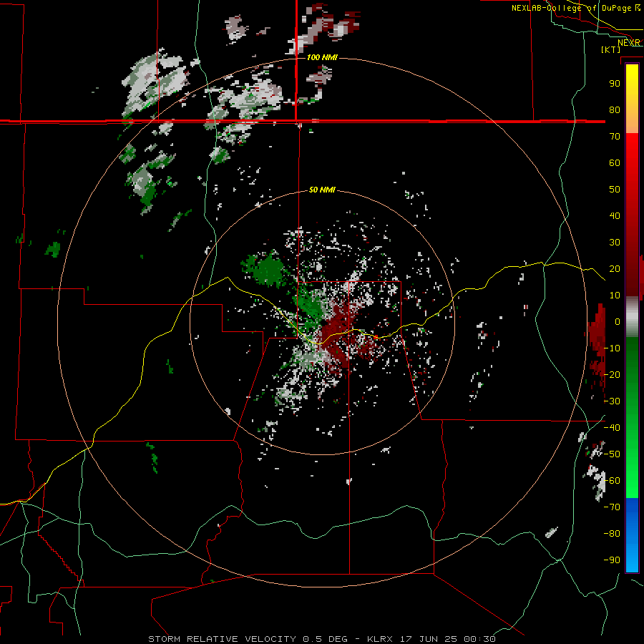644x644 pixels.
Task: Click the positive 70 scale label
Action: (615, 137)
